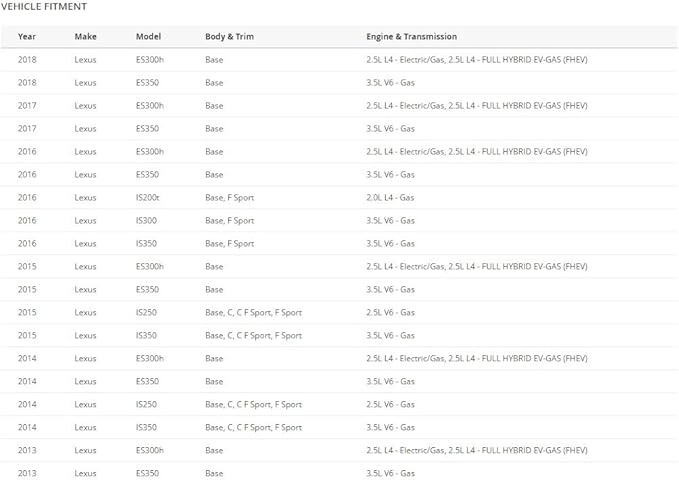
Task: Click model 'ES300h' in the 2018 row
Action: click(150, 60)
